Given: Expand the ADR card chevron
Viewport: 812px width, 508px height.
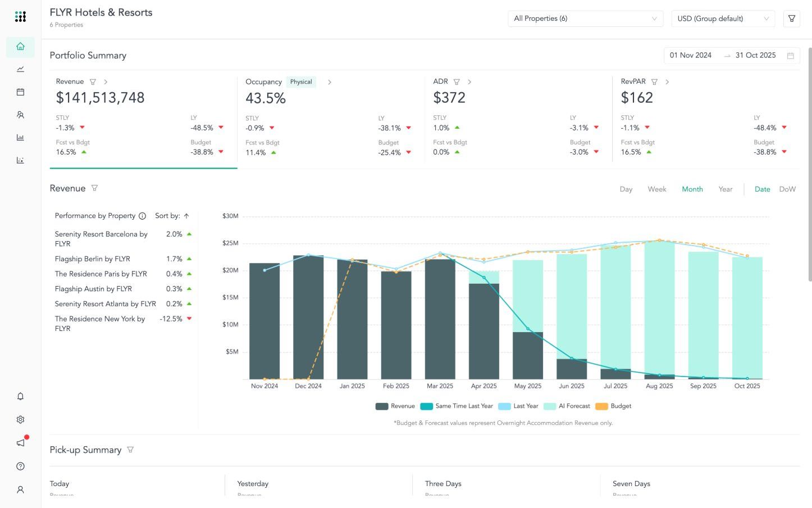Looking at the screenshot, I should pos(469,82).
